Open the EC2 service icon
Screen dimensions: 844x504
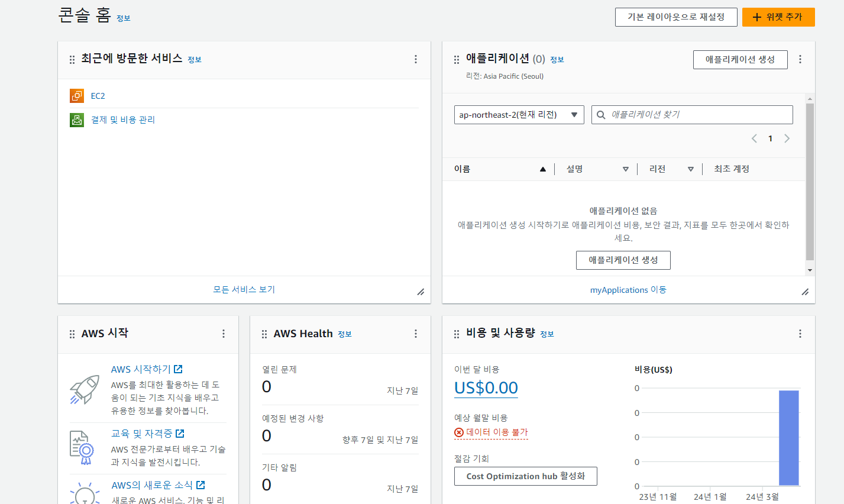77,96
